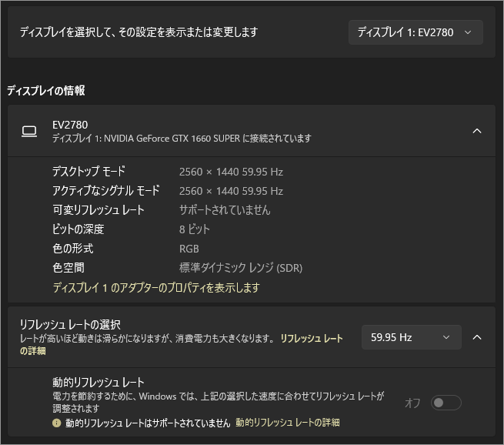Click the アクティブなシグナル モード row value
The width and height of the screenshot is (504, 445).
point(231,191)
